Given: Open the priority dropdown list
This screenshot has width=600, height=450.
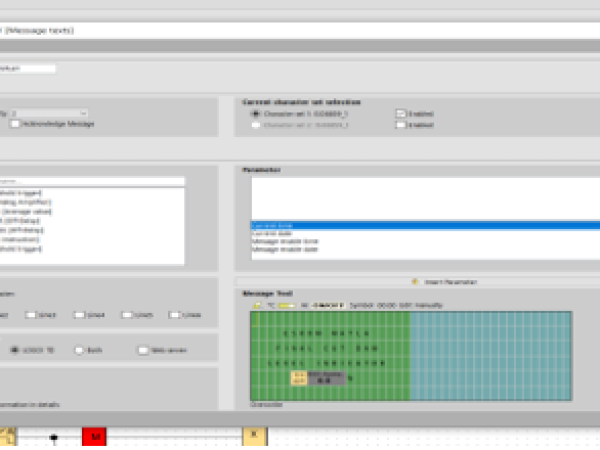Looking at the screenshot, I should coord(82,113).
